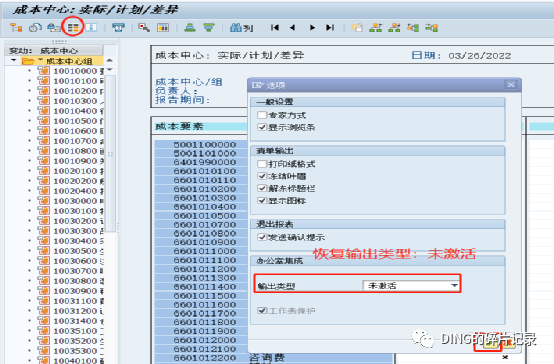Select tree node 10010500

tap(75, 121)
